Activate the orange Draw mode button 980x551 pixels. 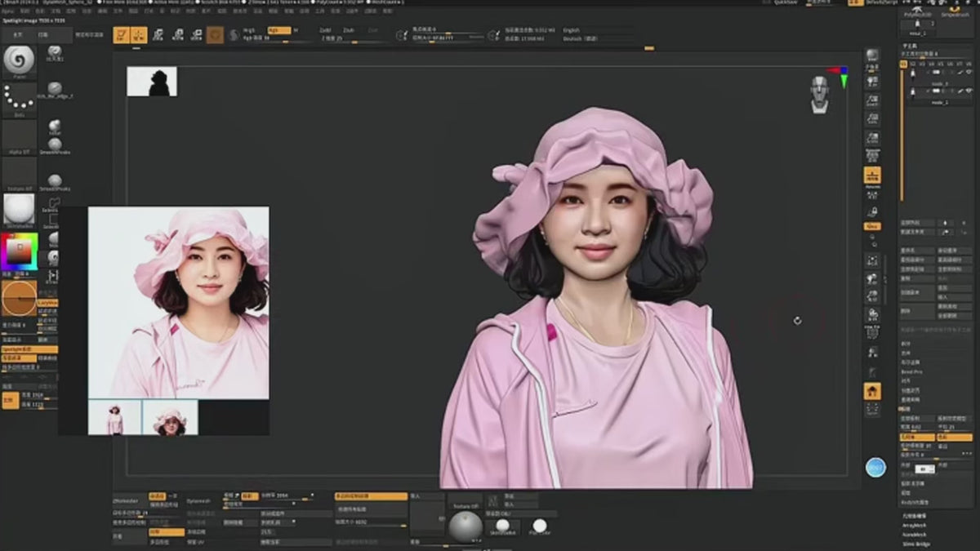pyautogui.click(x=139, y=34)
